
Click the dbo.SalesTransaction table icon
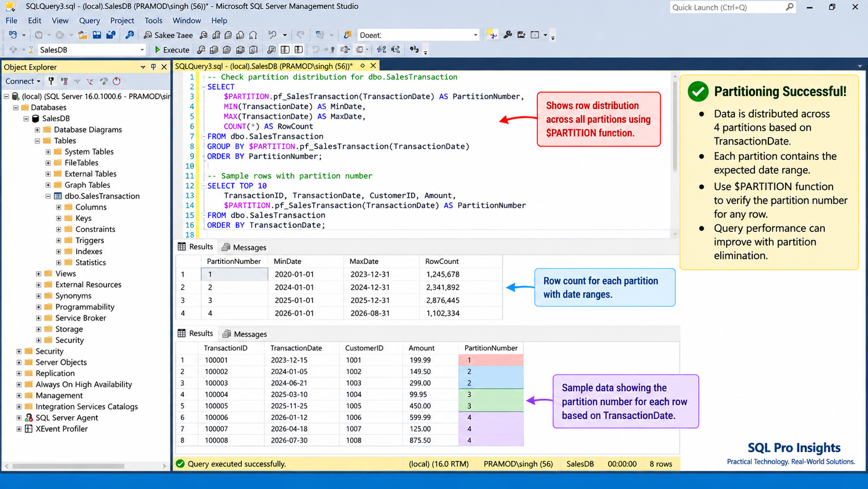coord(58,196)
